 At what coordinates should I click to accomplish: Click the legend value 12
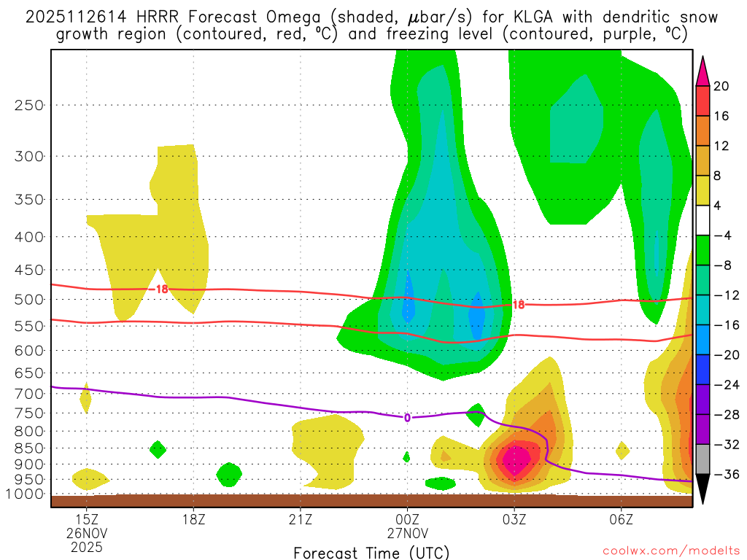pos(721,146)
